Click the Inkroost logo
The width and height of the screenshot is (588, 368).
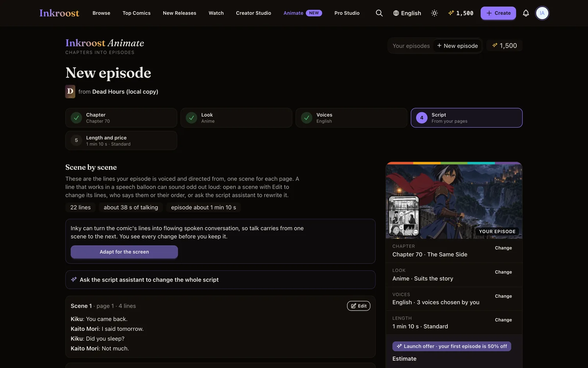(59, 13)
